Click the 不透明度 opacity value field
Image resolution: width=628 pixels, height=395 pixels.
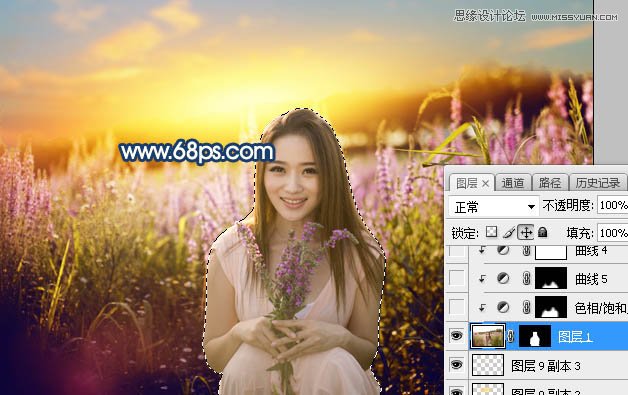click(613, 206)
